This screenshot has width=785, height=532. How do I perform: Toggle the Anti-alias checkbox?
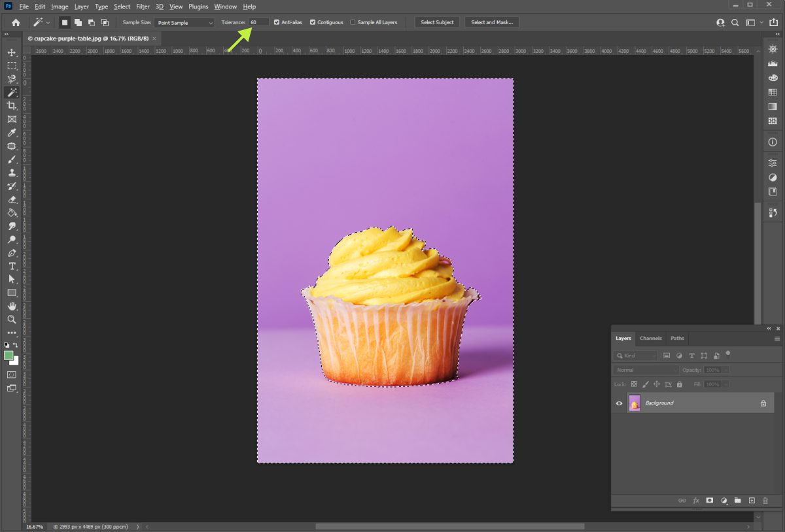click(277, 22)
